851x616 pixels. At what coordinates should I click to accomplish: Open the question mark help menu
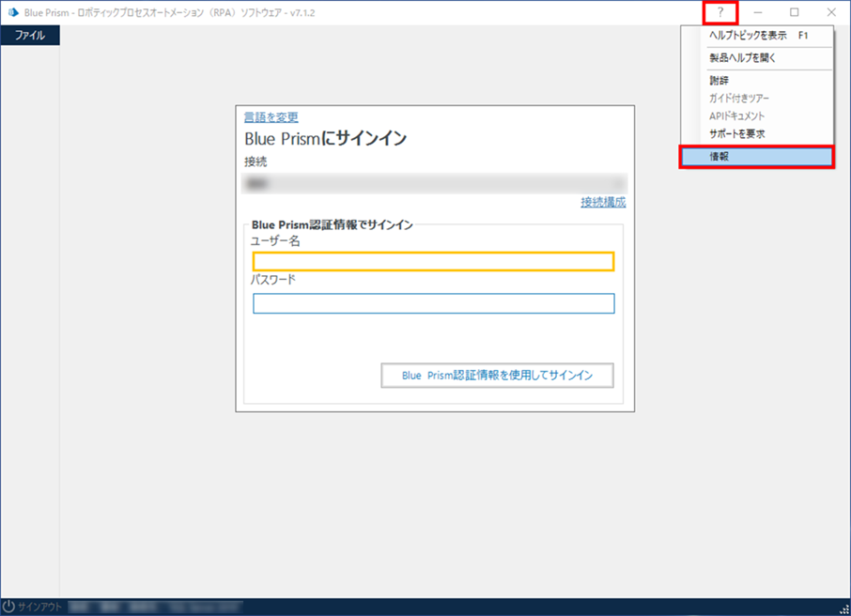pyautogui.click(x=720, y=12)
